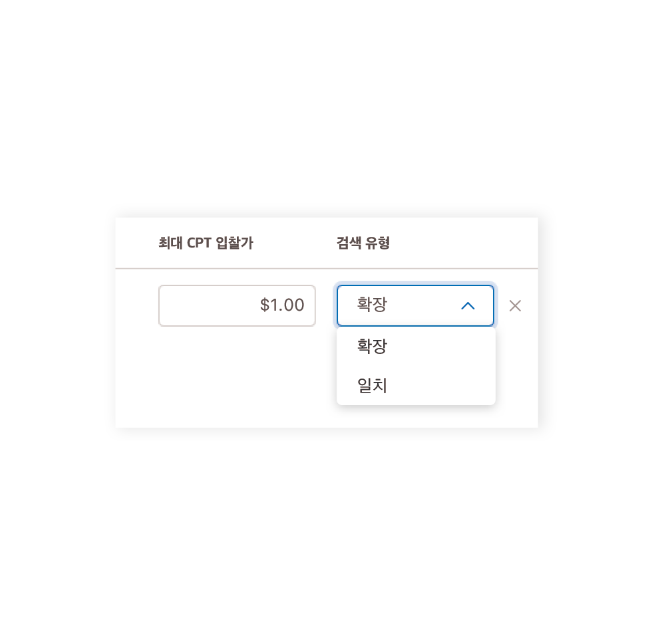Click the selected 확장 text in combo box

(373, 306)
